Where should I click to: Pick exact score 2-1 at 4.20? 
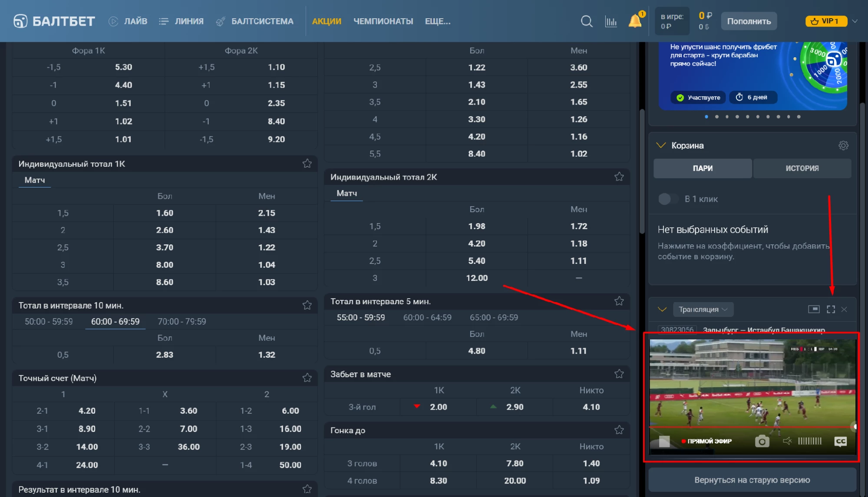click(x=87, y=411)
